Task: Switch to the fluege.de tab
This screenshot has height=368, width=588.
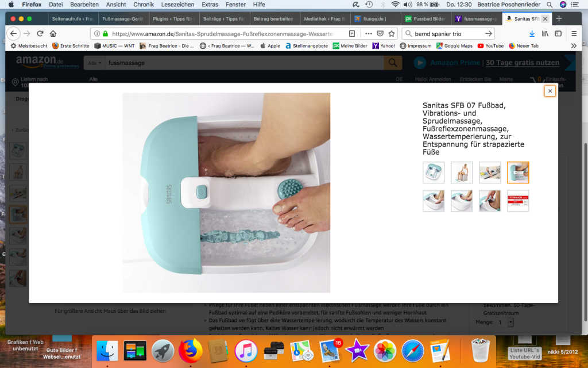Action: click(373, 18)
